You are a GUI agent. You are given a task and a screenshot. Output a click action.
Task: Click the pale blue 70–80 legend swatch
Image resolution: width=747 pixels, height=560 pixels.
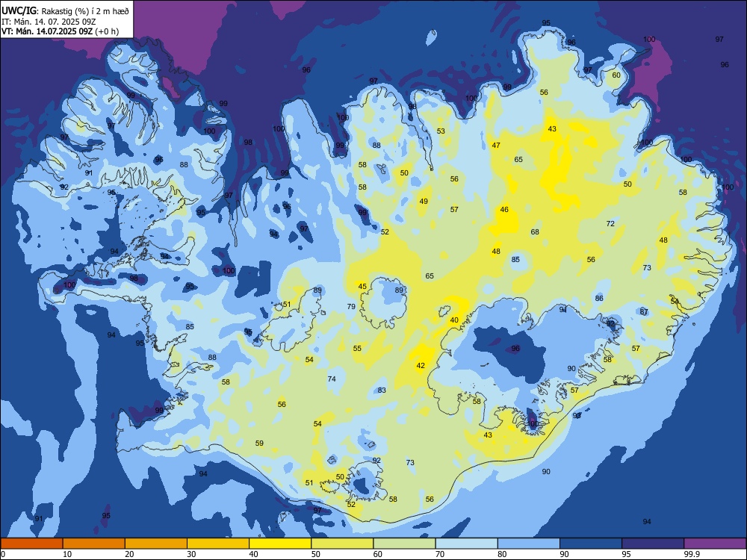tap(467, 544)
